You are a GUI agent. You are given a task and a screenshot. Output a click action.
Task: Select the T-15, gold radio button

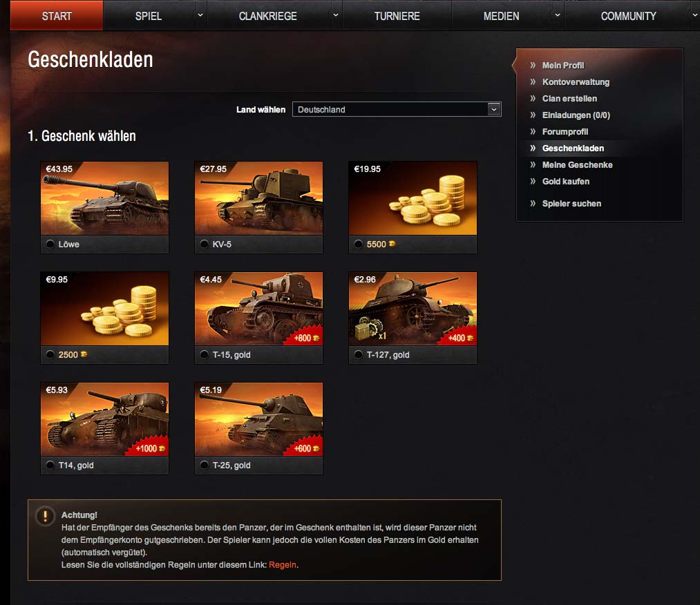coord(204,355)
